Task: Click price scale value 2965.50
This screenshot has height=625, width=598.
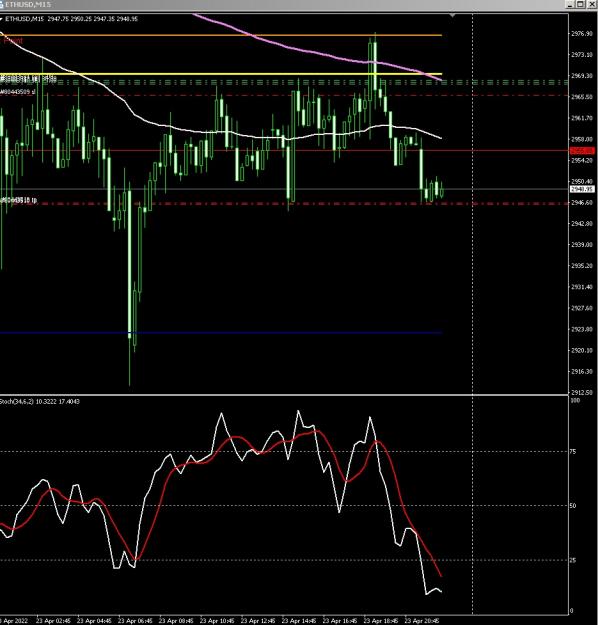Action: [582, 97]
